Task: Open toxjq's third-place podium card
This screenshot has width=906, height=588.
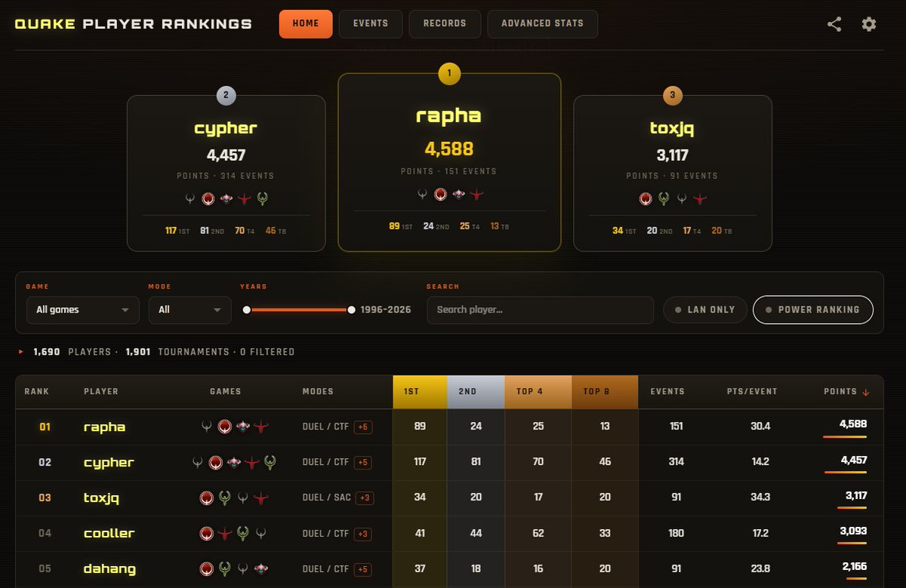Action: click(x=673, y=173)
